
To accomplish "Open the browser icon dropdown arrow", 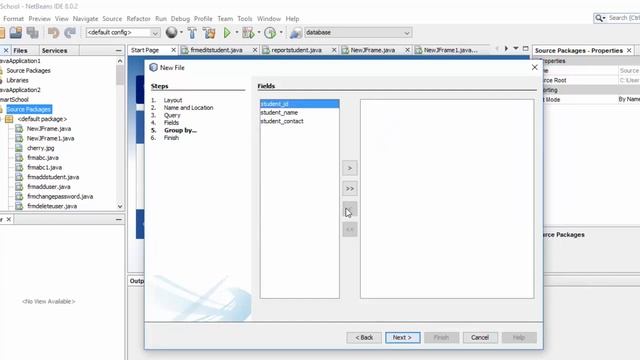I will pos(181,32).
